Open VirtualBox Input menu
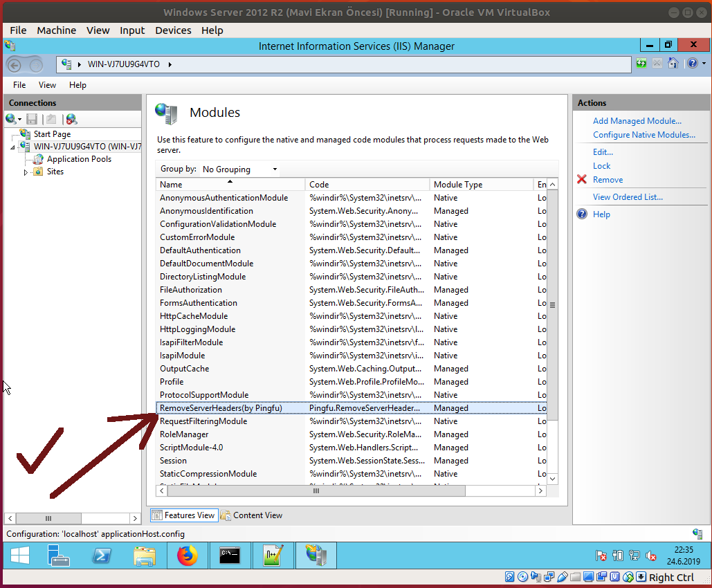Viewport: 712px width, 588px height. point(132,30)
